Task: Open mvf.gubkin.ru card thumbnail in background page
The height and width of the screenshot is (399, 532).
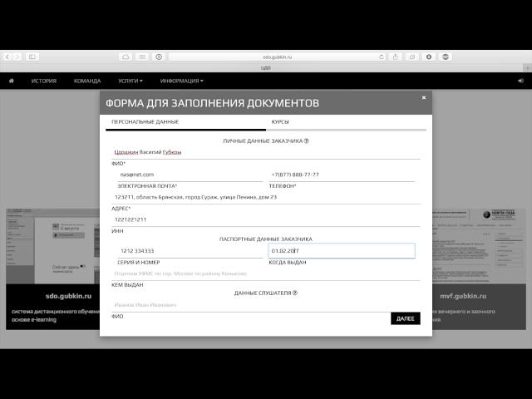Action: pos(479,246)
